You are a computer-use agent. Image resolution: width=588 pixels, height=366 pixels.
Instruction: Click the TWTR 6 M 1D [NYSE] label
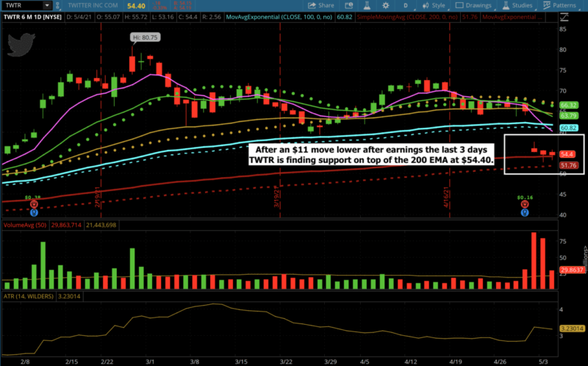click(x=32, y=17)
